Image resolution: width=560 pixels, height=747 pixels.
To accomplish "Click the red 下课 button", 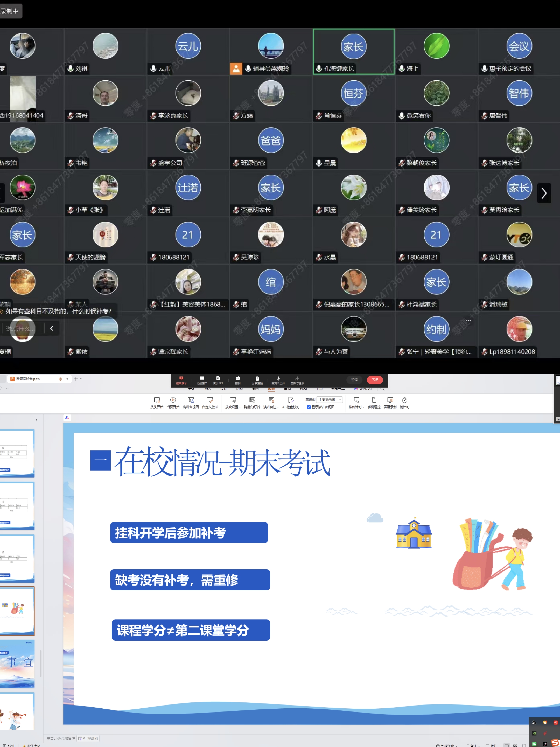I will (x=375, y=380).
